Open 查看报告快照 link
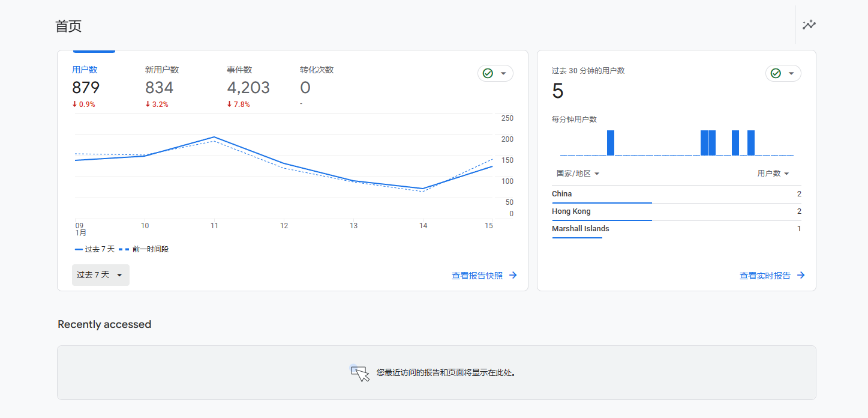Screen dimensions: 868x418 click(x=477, y=276)
